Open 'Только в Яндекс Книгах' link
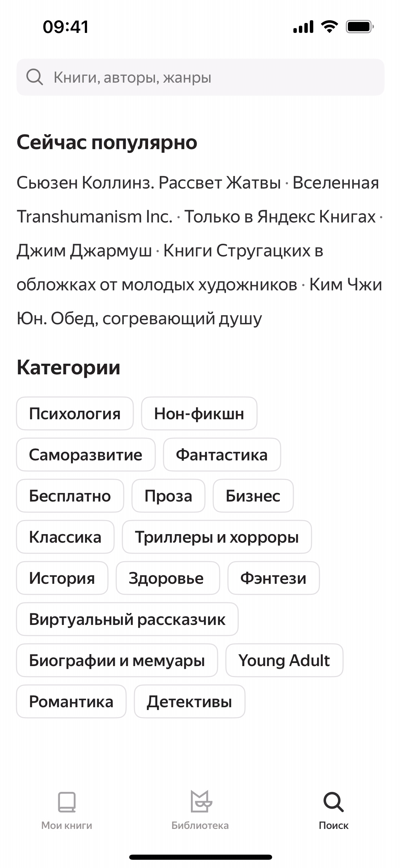Viewport: 401px width, 868px height. tap(280, 217)
